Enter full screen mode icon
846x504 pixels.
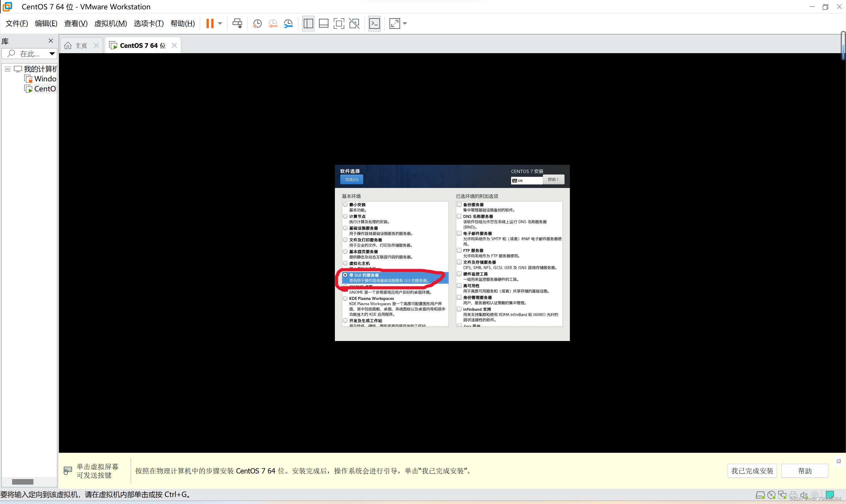point(339,23)
